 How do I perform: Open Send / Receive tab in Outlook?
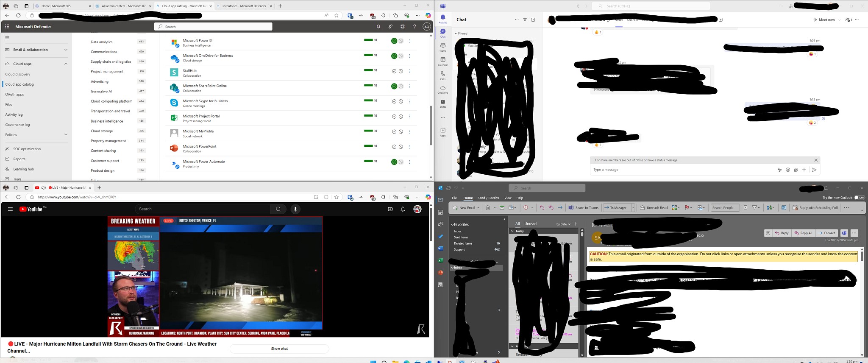pyautogui.click(x=488, y=198)
